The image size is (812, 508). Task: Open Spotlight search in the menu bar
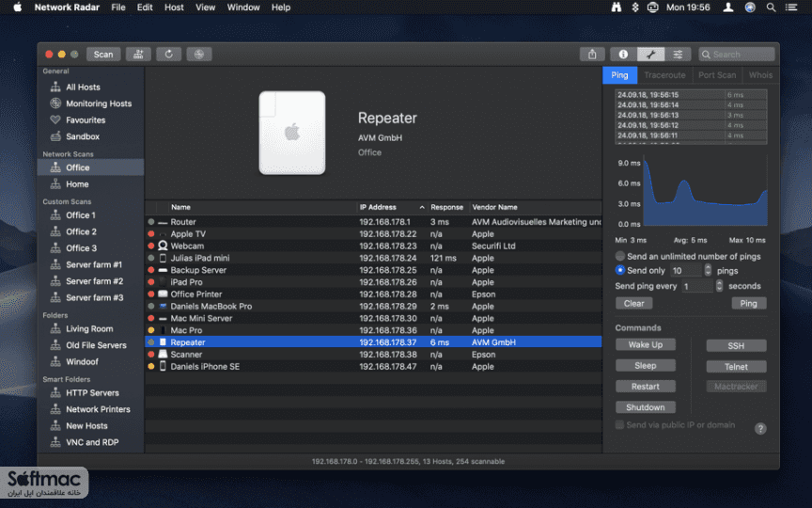(x=771, y=8)
